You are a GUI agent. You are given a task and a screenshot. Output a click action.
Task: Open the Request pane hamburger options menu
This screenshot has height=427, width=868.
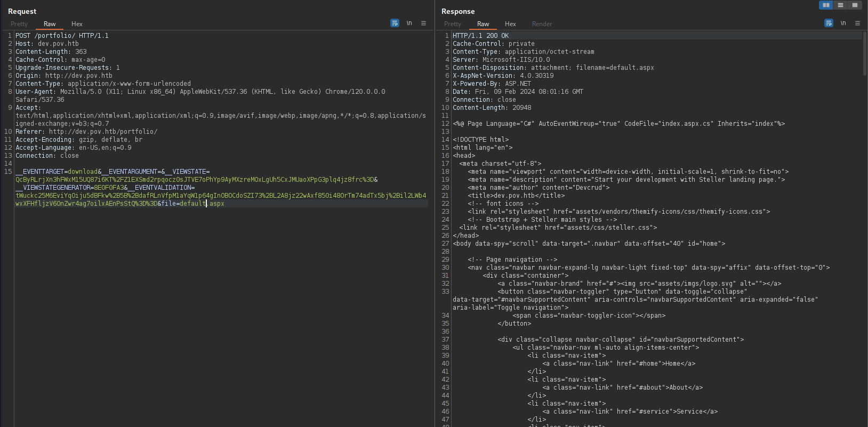pyautogui.click(x=424, y=23)
